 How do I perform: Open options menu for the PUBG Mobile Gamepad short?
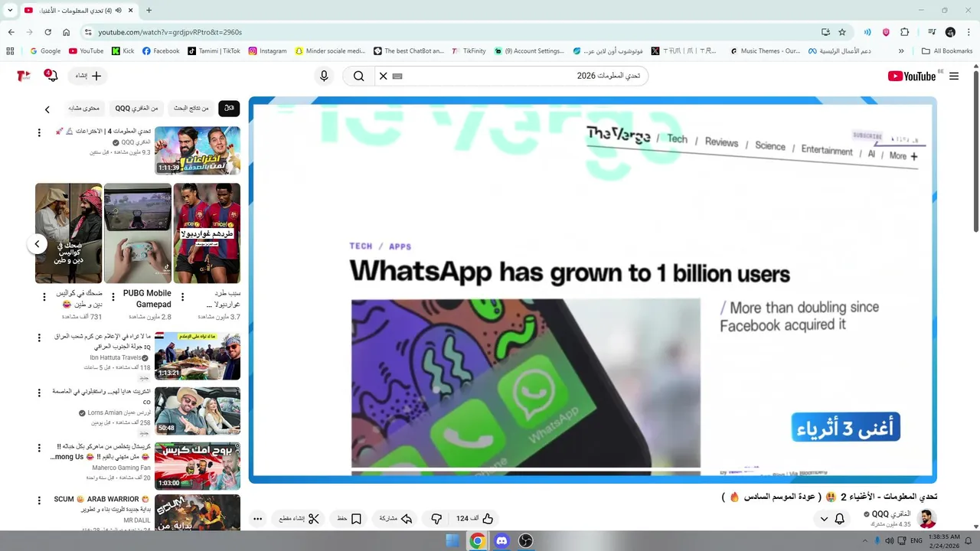coord(113,296)
